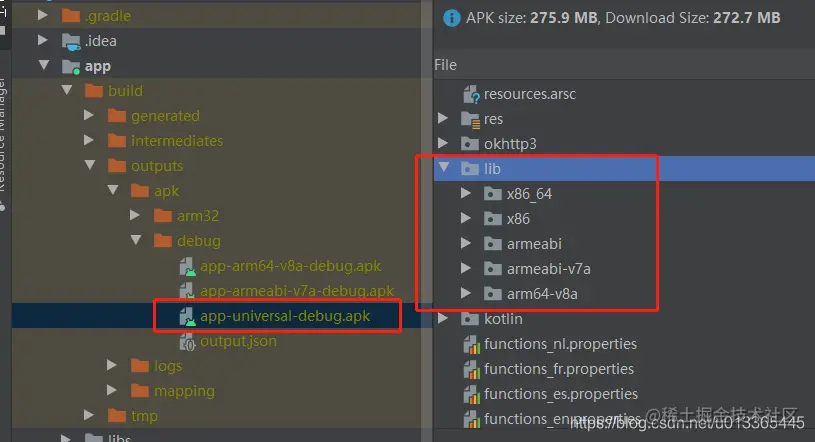
Task: Collapse the apk folder arrow
Action: (112, 190)
